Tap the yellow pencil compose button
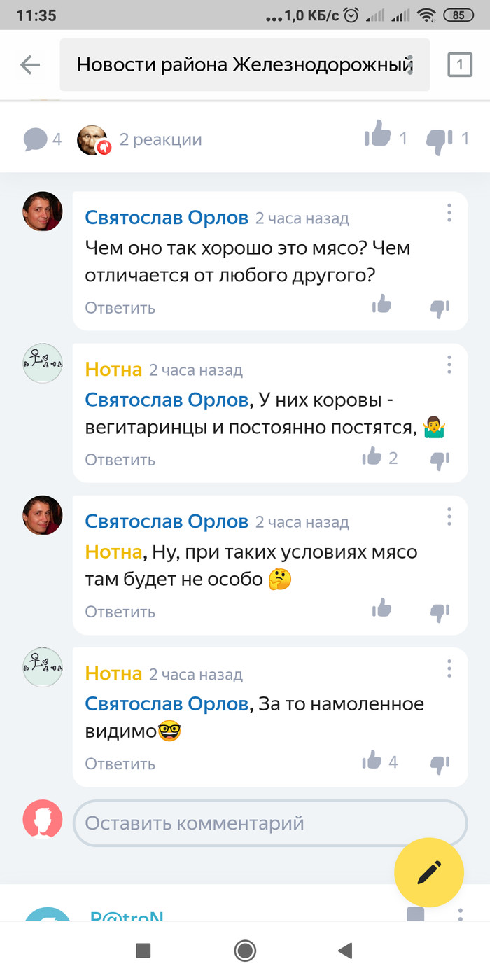Image resolution: width=490 pixels, height=980 pixels. pyautogui.click(x=428, y=873)
